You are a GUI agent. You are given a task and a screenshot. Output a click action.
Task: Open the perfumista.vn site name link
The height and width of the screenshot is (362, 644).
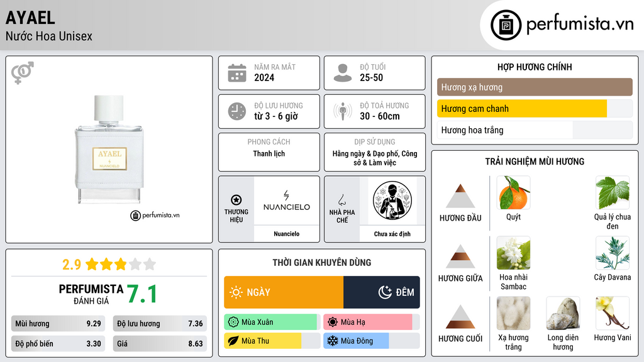pos(580,25)
